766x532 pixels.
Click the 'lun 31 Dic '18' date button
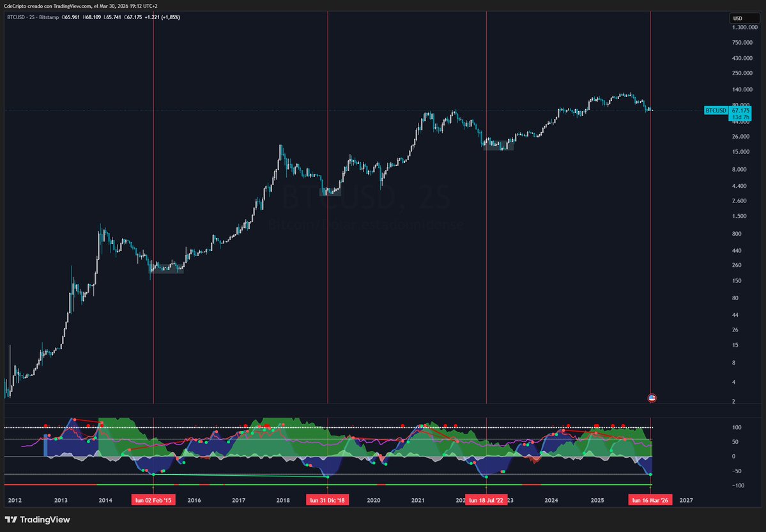(x=327, y=500)
